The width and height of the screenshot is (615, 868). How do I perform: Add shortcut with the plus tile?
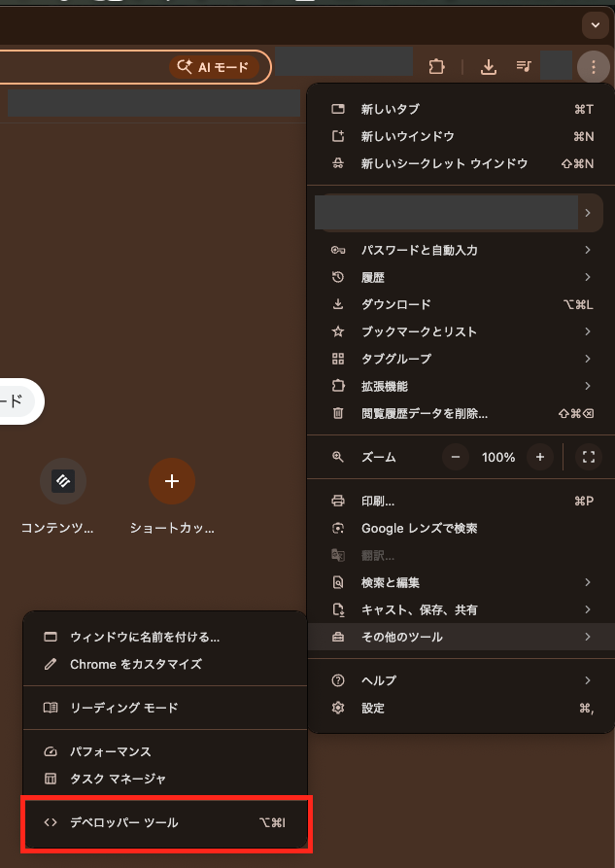pyautogui.click(x=172, y=481)
